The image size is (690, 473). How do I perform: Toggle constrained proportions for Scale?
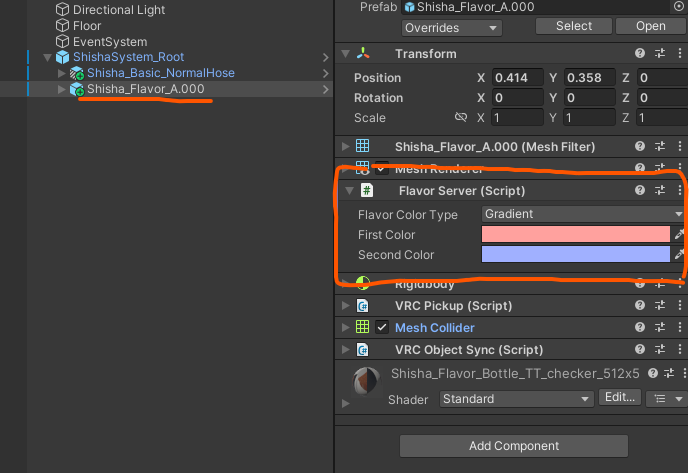point(461,117)
